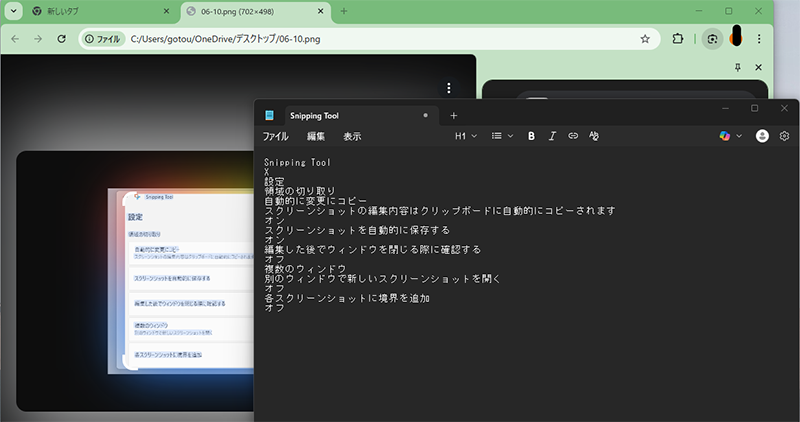The width and height of the screenshot is (800, 422).
Task: Open a new Chrome tab with plus
Action: (344, 11)
